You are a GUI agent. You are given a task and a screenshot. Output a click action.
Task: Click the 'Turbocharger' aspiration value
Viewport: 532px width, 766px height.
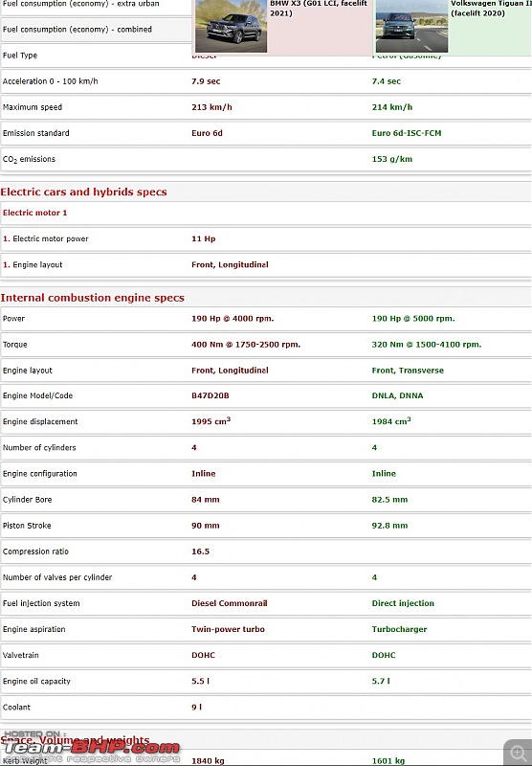click(399, 629)
